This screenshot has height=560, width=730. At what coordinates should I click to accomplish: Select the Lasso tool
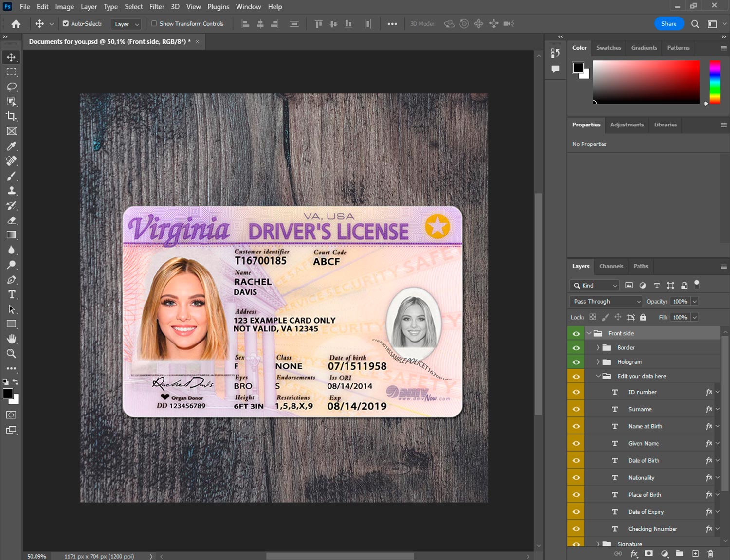click(x=11, y=87)
